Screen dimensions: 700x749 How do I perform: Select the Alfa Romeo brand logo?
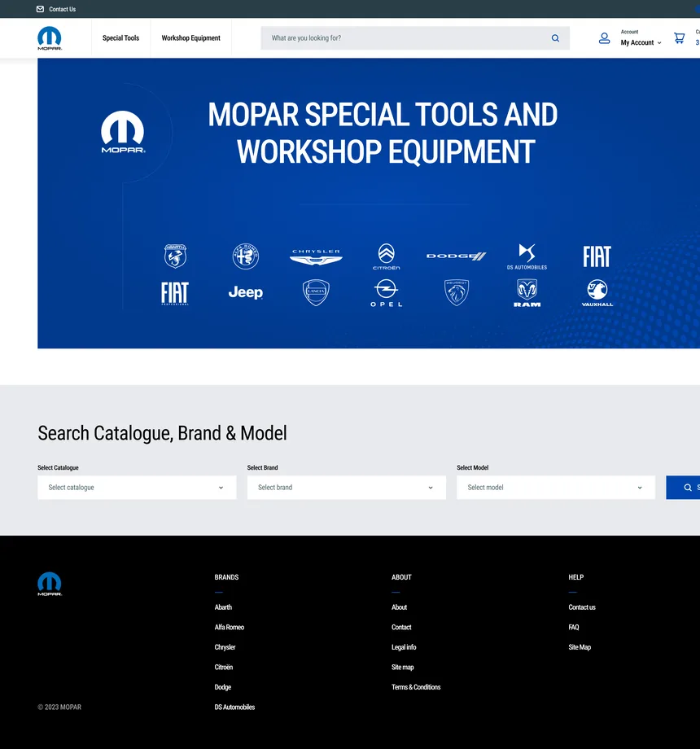246,256
